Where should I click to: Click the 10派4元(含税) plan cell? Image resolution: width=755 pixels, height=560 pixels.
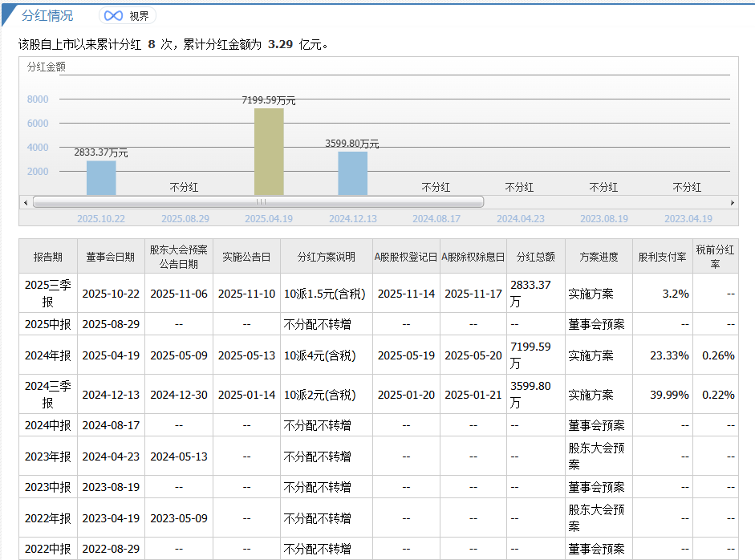[x=327, y=355]
